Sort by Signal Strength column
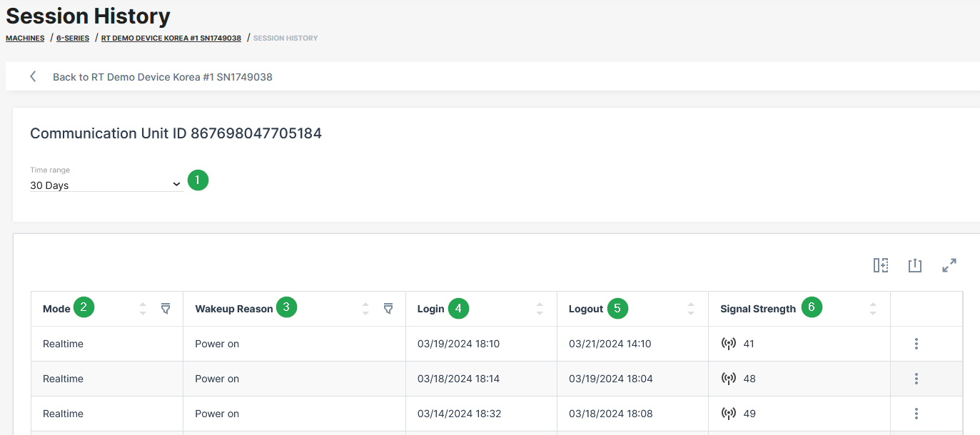 tap(873, 309)
